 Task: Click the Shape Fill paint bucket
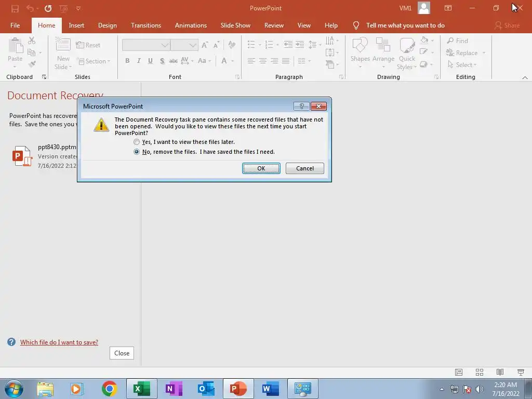tap(424, 41)
